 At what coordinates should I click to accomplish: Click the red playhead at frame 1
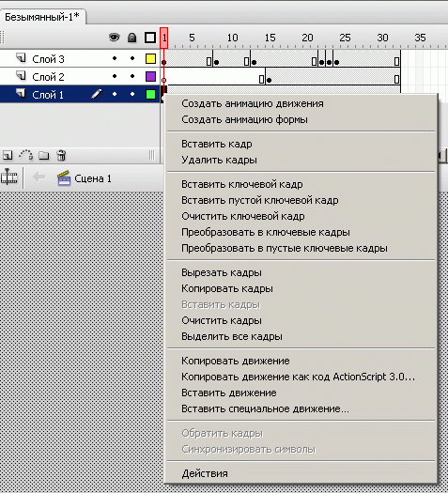click(x=163, y=38)
